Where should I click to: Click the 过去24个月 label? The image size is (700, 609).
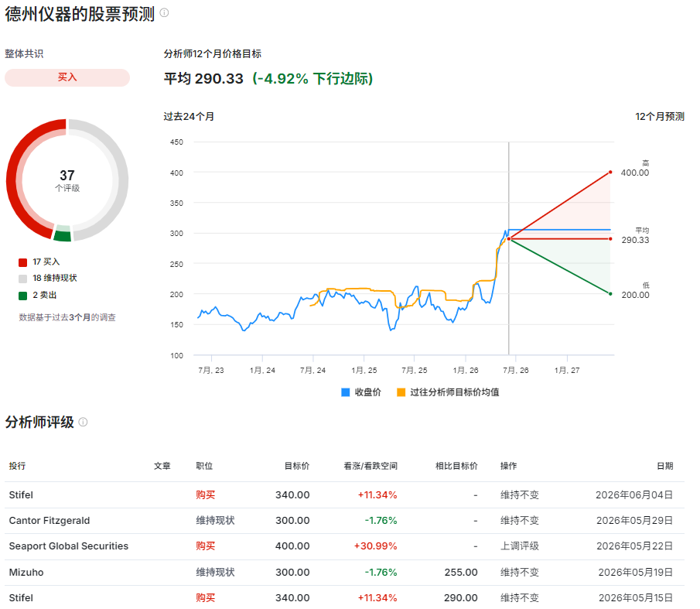[189, 117]
